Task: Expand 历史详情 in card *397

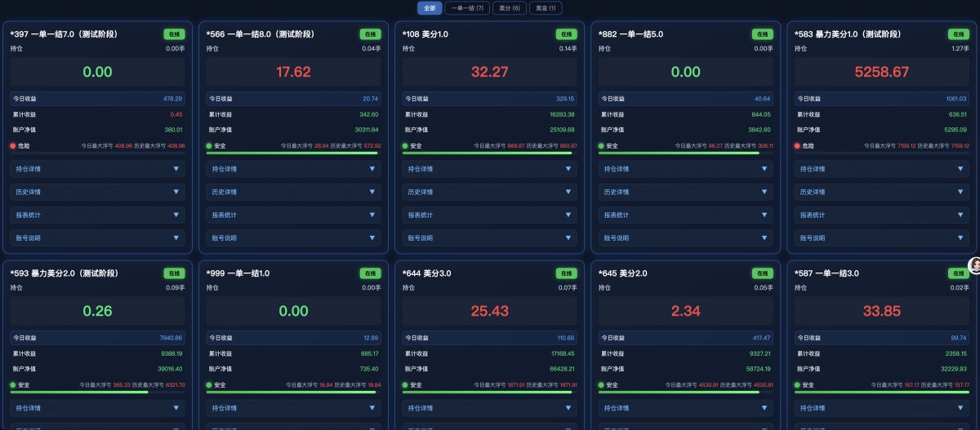Action: pyautogui.click(x=97, y=192)
